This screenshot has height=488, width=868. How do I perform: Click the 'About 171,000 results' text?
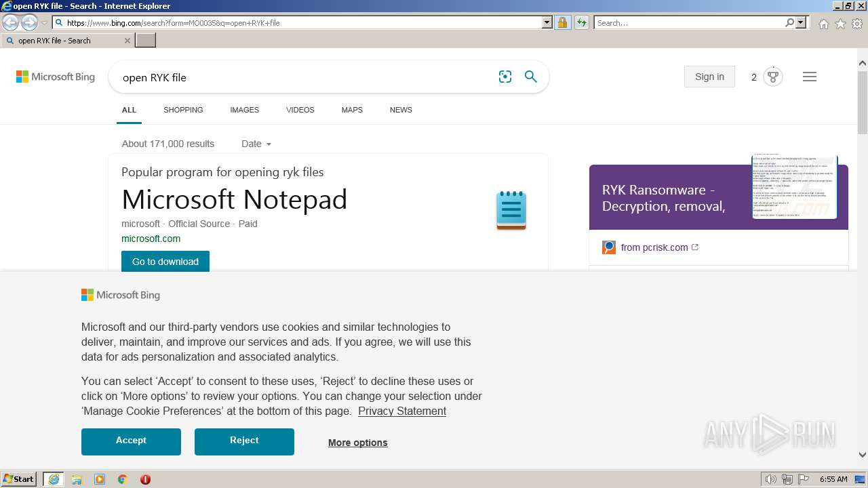tap(168, 144)
